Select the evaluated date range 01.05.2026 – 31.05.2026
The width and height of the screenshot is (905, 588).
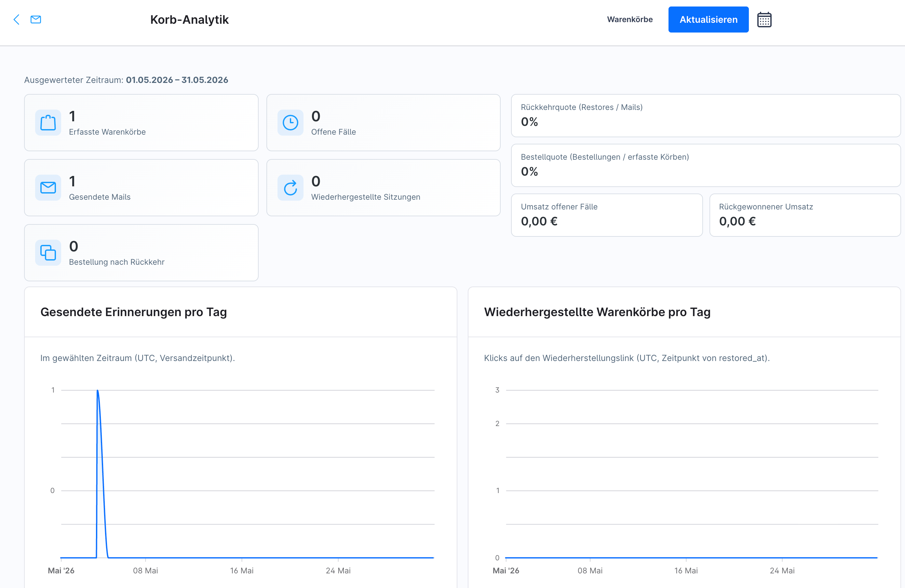[x=177, y=80]
